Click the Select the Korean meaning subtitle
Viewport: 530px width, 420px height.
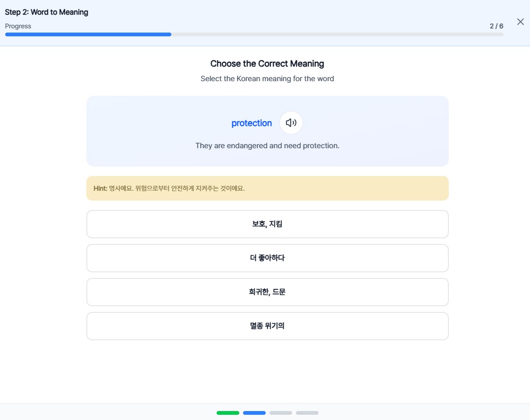coord(267,79)
